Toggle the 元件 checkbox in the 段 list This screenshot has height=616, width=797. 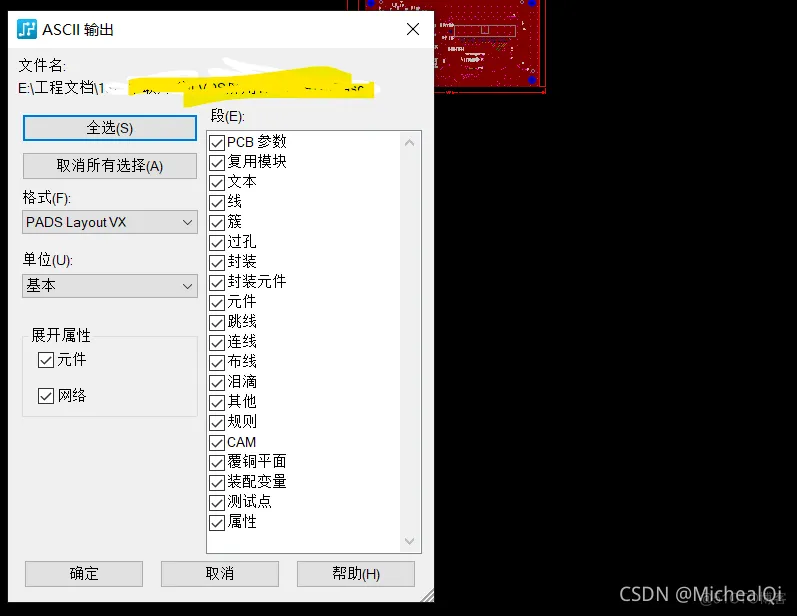tap(217, 303)
